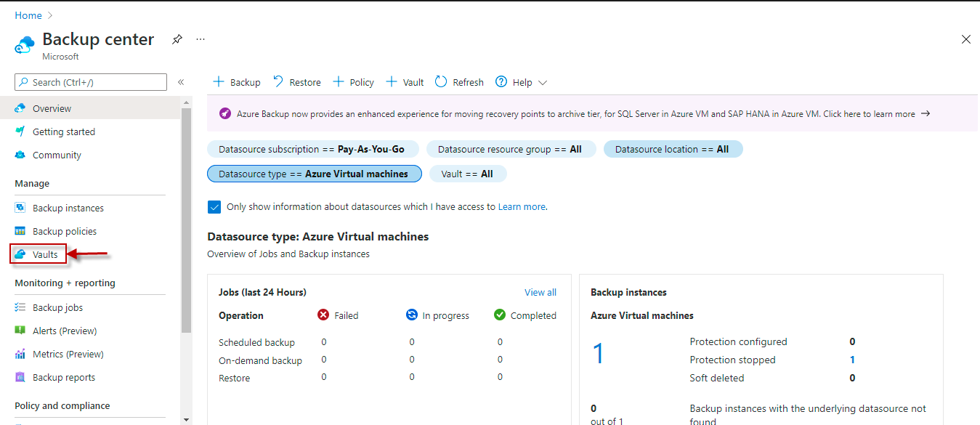The image size is (980, 425).
Task: Edit Datasource subscription filter Pay-As-You-Go
Action: coord(313,149)
